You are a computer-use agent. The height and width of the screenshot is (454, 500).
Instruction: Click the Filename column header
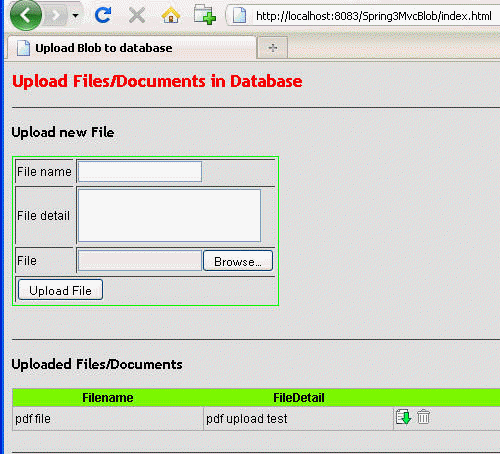(108, 397)
